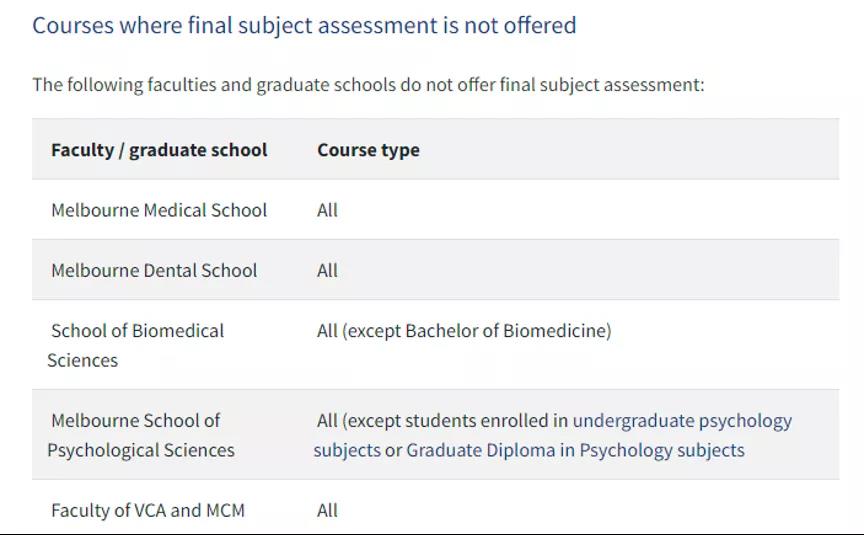This screenshot has height=535, width=864.
Task: Click the intro sentence about faculties and graduate schools
Action: (x=368, y=85)
